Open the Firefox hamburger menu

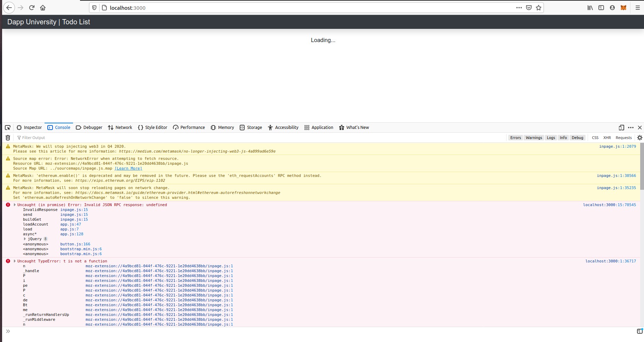638,8
